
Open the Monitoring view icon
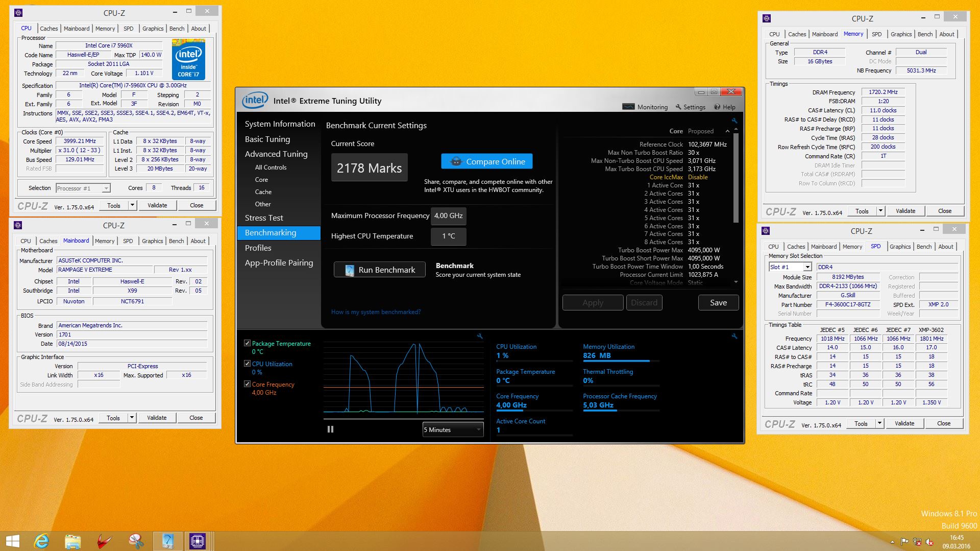pos(628,107)
